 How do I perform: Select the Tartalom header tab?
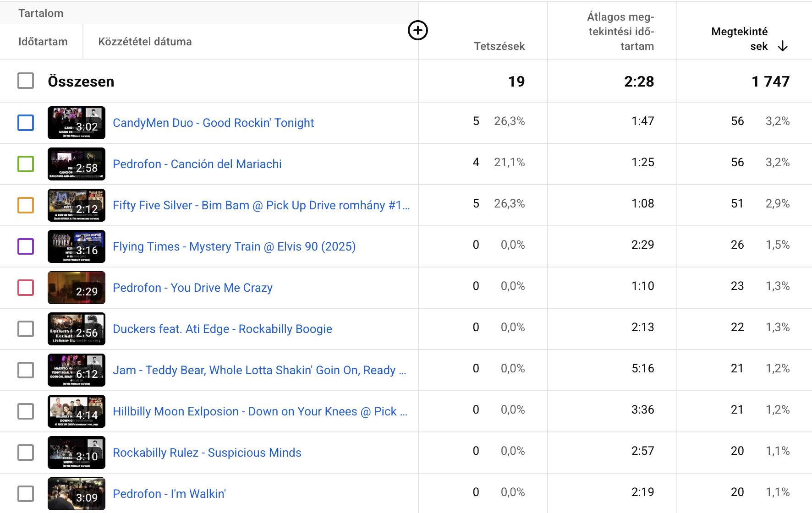pyautogui.click(x=41, y=13)
